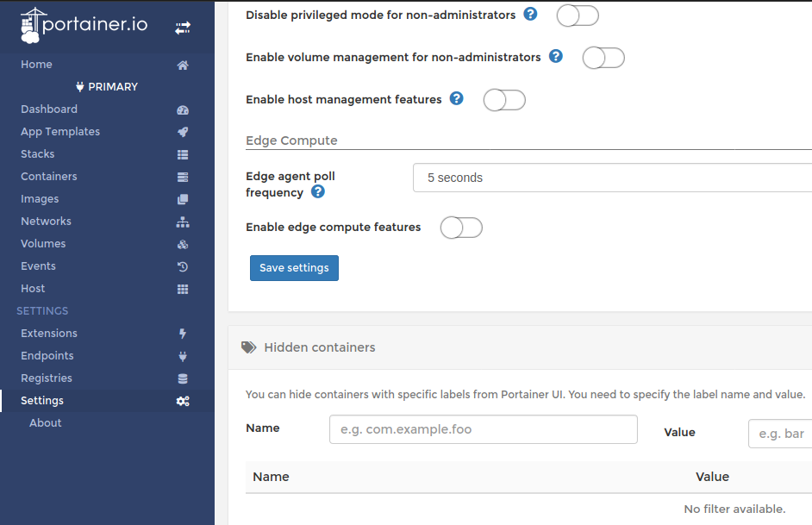
Task: Click the privileged mode help tooltip icon
Action: 529,14
